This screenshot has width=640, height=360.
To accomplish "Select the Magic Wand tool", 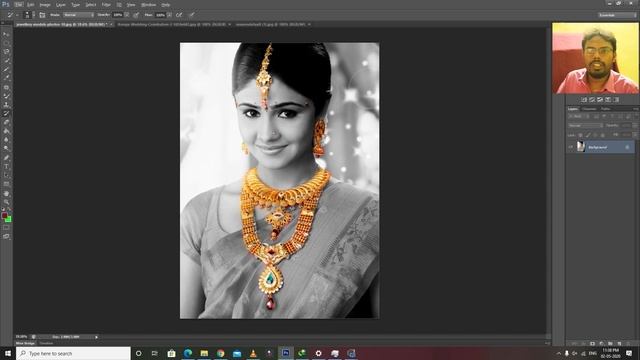I will coord(6,60).
